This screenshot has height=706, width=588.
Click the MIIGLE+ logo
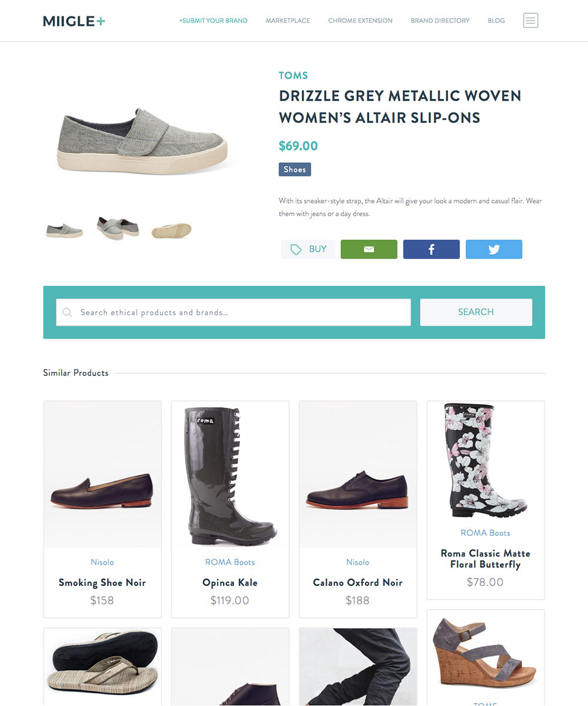(x=74, y=21)
